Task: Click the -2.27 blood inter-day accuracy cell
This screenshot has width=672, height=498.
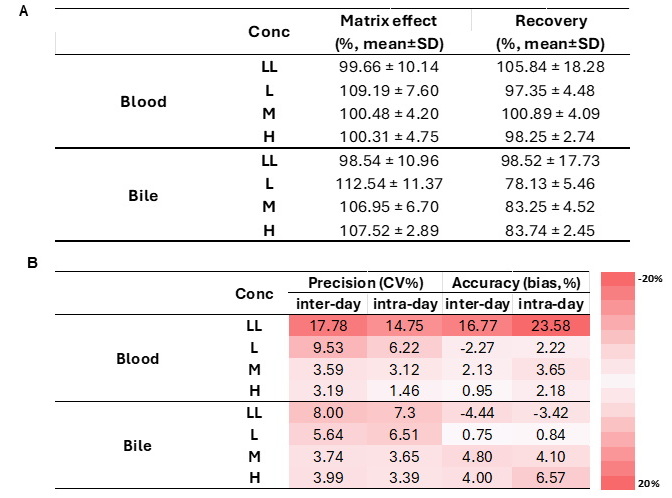Action: [x=476, y=347]
